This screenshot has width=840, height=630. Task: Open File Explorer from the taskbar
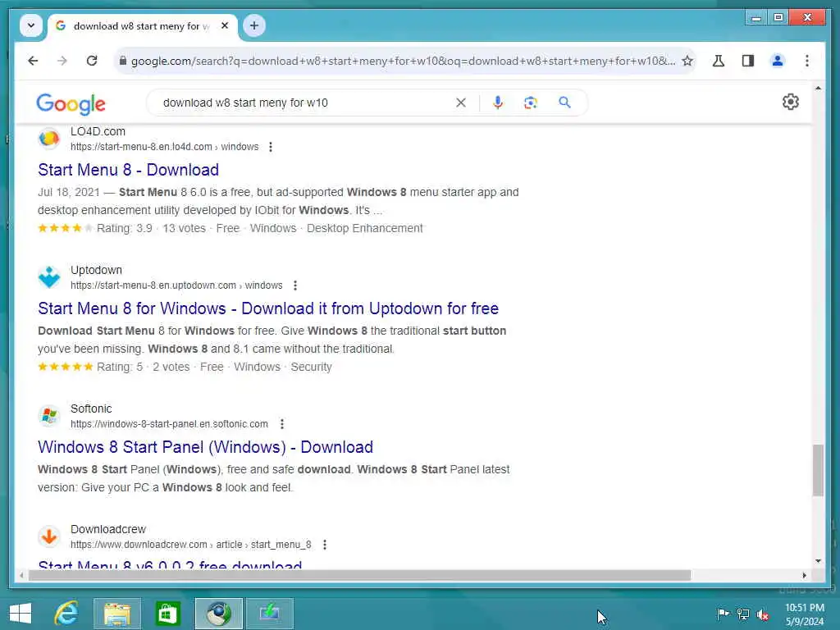(116, 614)
